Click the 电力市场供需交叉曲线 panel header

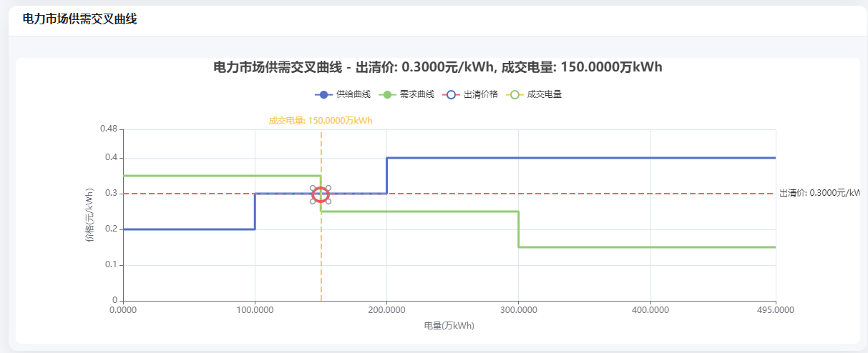(x=79, y=19)
